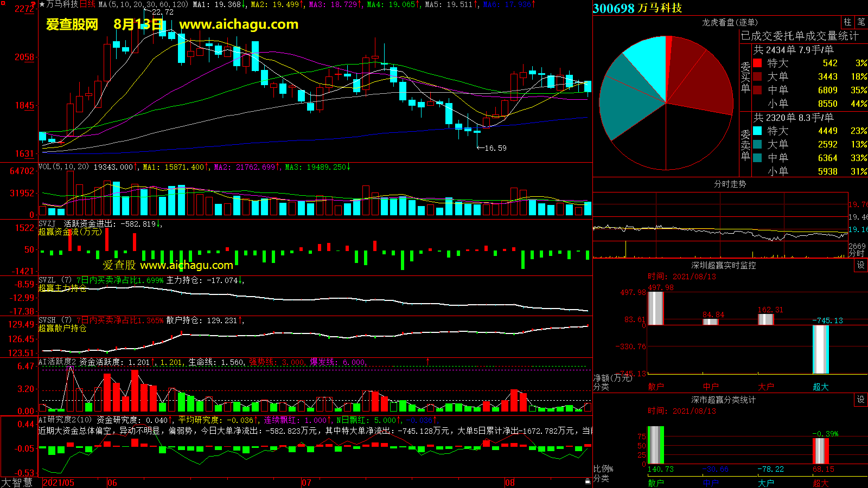Image resolution: width=868 pixels, height=488 pixels.
Task: Click the red question mark help icon
Action: [x=34, y=4]
